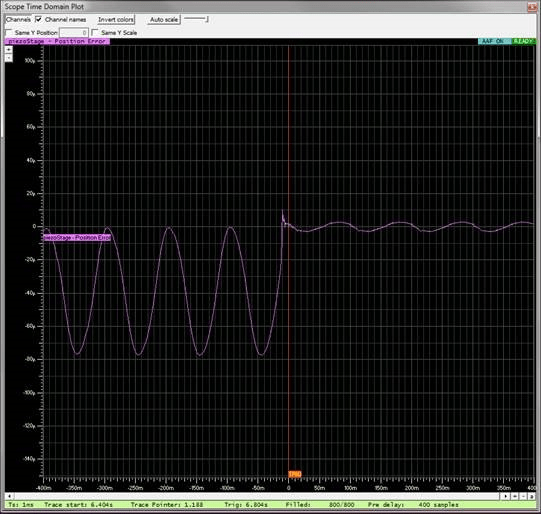
Task: Close the Scope Time Domain Plot window
Action: click(x=532, y=7)
